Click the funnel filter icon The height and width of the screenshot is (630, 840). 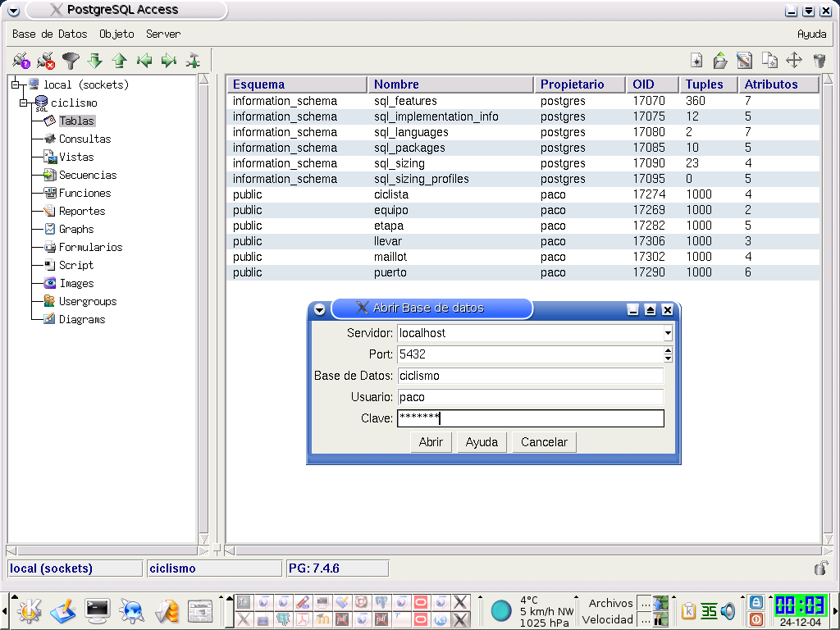(71, 60)
